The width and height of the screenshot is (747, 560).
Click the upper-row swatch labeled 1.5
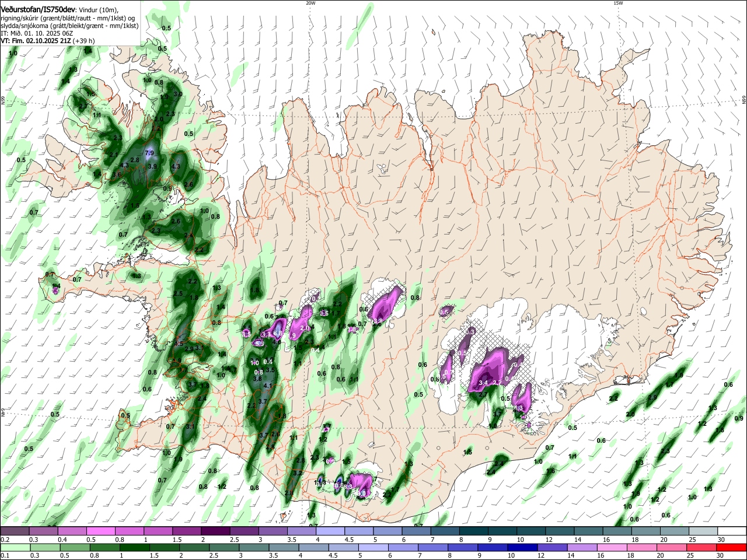[x=187, y=531]
